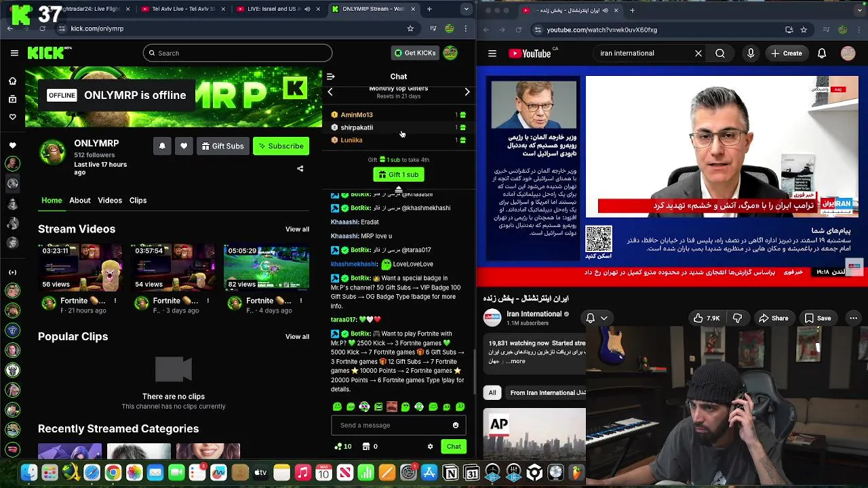Like the video showing 7.9K
Viewport: 868px width, 488px height.
pos(706,318)
